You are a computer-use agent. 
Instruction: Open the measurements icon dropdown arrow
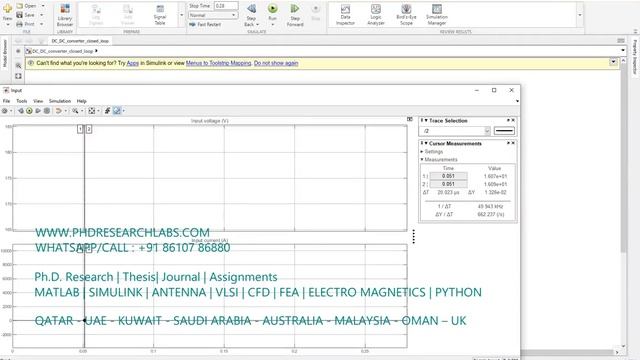tap(124, 111)
